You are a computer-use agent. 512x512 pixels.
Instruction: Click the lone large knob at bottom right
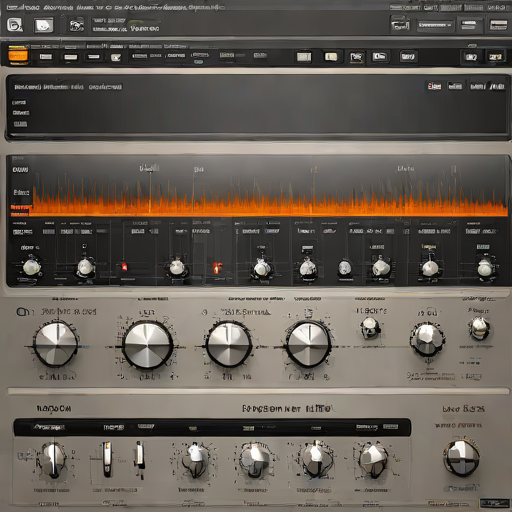(x=462, y=457)
